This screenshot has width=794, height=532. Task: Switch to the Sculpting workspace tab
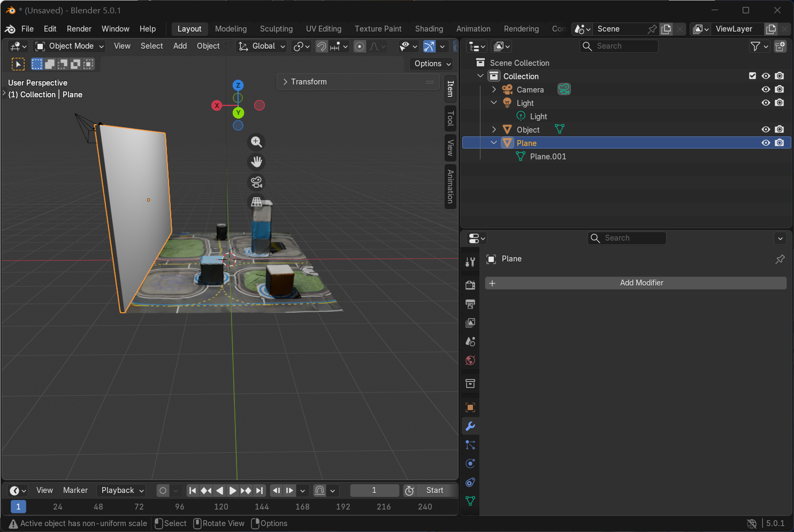tap(276, 29)
